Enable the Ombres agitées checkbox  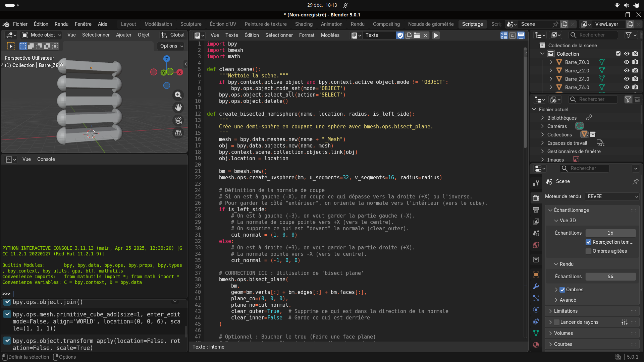589,251
